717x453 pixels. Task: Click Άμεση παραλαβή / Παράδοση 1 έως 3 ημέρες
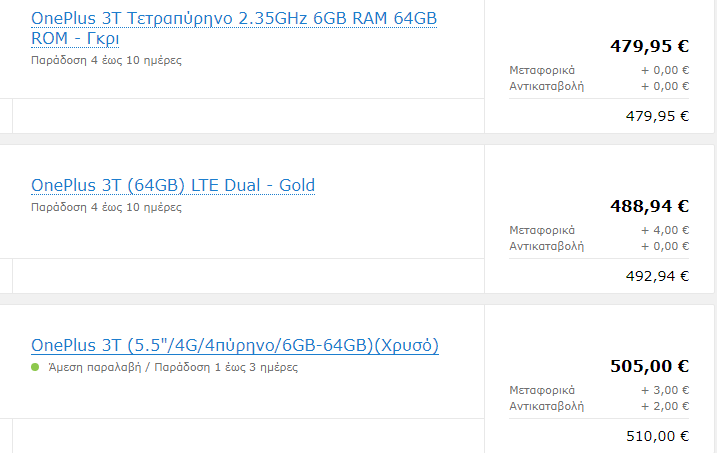[173, 368]
